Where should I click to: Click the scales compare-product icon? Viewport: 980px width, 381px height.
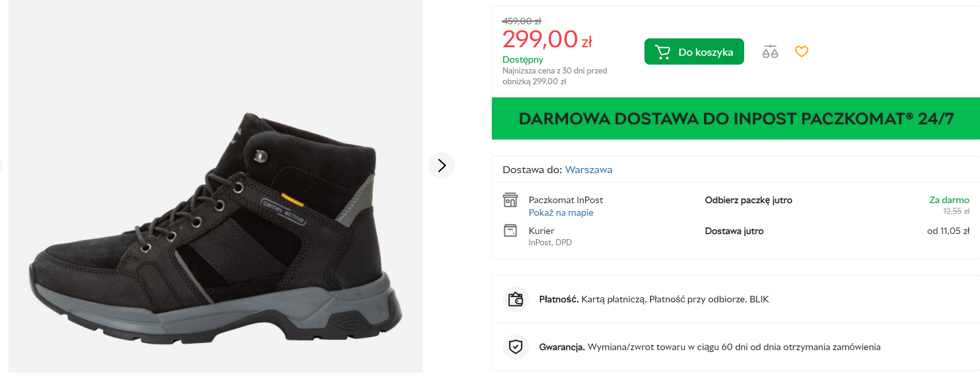pyautogui.click(x=770, y=51)
